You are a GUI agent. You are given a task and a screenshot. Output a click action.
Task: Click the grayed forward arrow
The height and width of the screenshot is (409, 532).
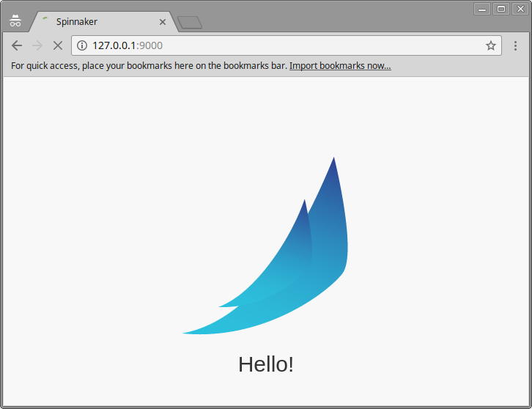[37, 45]
